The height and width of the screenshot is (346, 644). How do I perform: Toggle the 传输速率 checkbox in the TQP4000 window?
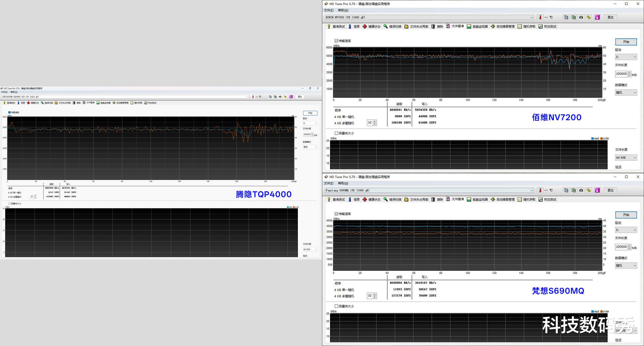[x=9, y=113]
